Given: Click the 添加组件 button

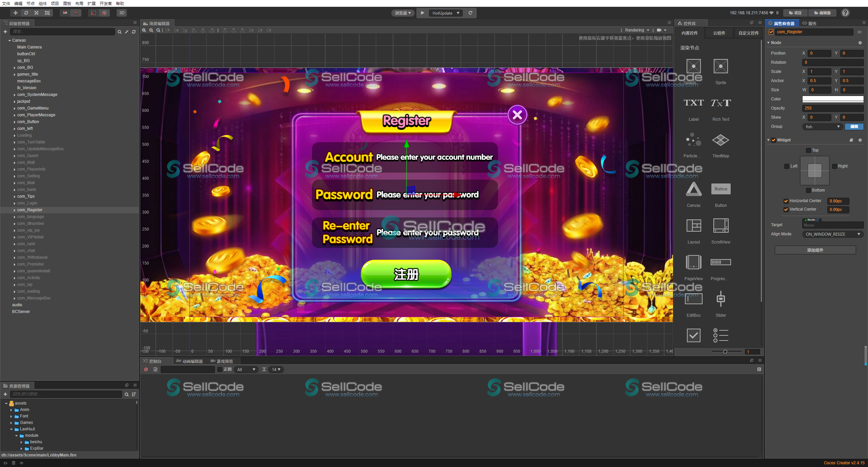Looking at the screenshot, I should [815, 250].
